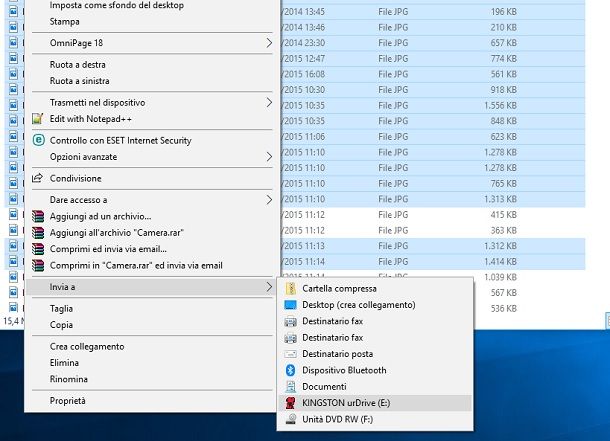
Task: Send to Desktop (crea collegamento)
Action: (x=358, y=305)
